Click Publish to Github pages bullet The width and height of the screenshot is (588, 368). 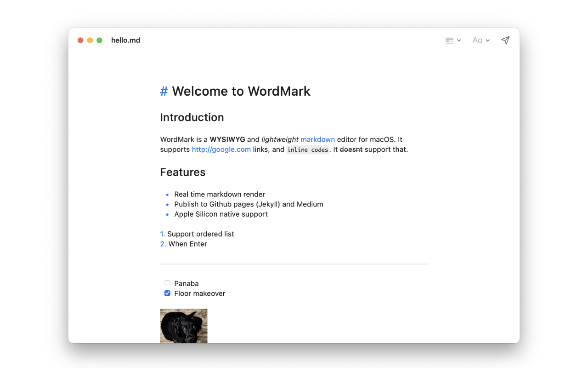(249, 204)
